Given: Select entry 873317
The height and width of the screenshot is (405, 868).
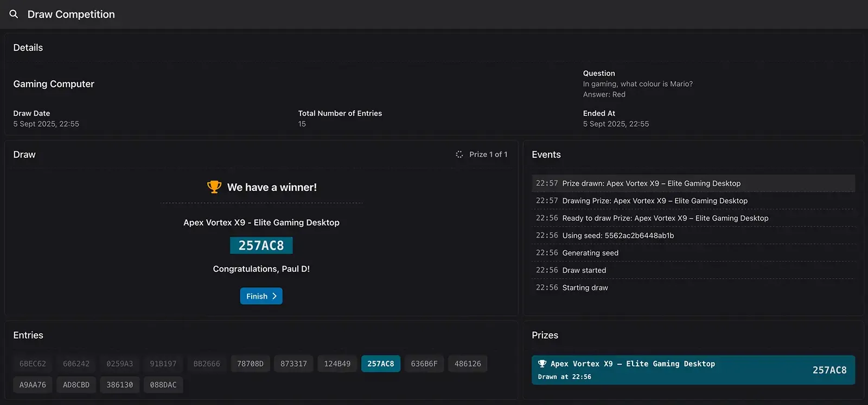Looking at the screenshot, I should pos(293,364).
